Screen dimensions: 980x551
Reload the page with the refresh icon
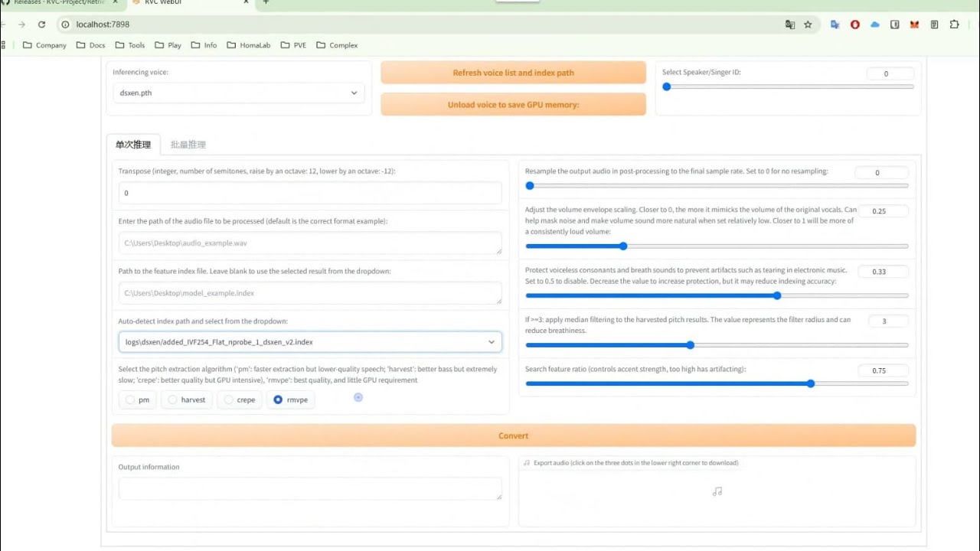point(41,24)
